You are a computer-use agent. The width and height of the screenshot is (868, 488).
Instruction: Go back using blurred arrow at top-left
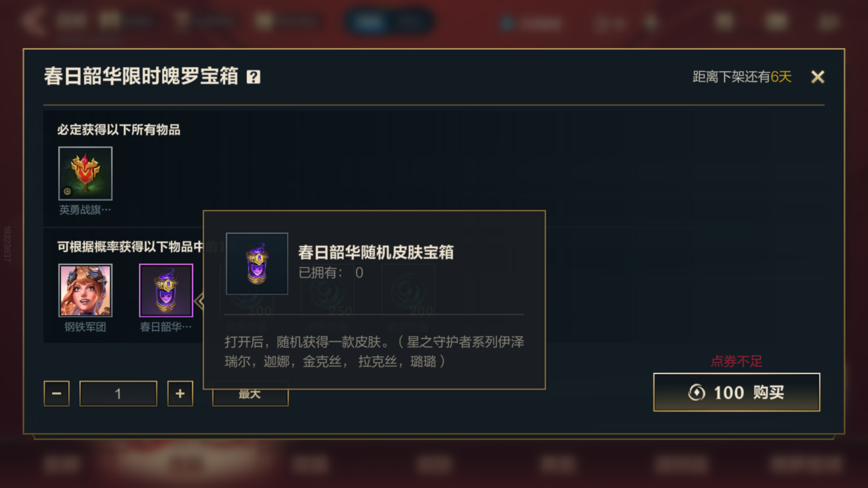[x=34, y=21]
